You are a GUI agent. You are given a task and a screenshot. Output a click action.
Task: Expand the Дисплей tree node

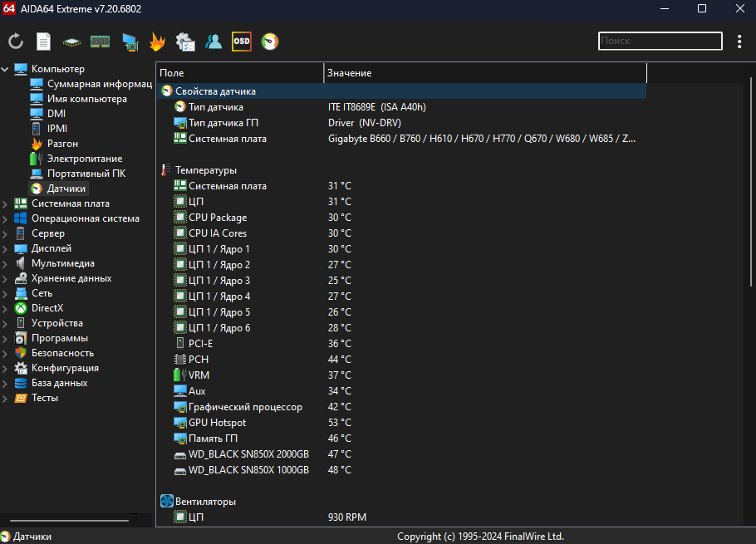pos(5,249)
